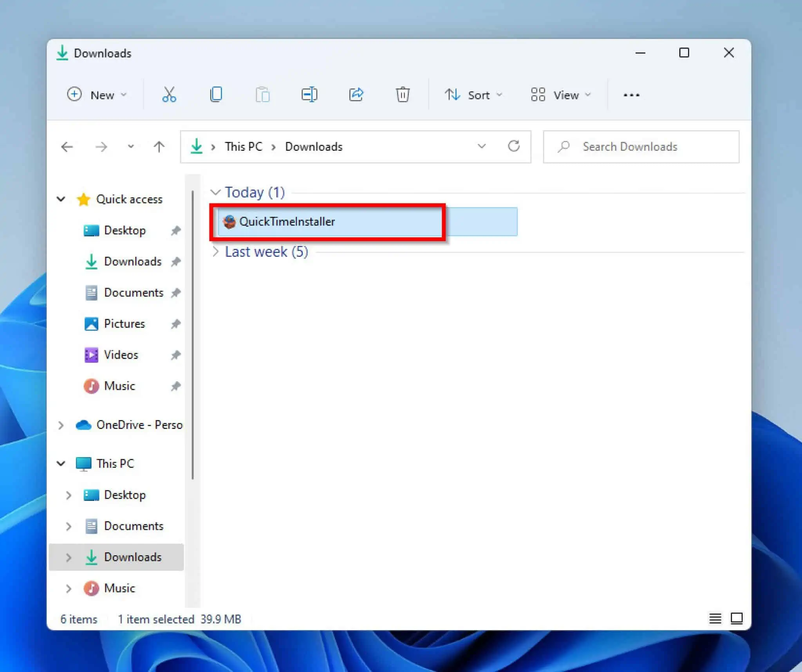Open the View layout dropdown
Image resolution: width=802 pixels, height=672 pixels.
pos(561,95)
